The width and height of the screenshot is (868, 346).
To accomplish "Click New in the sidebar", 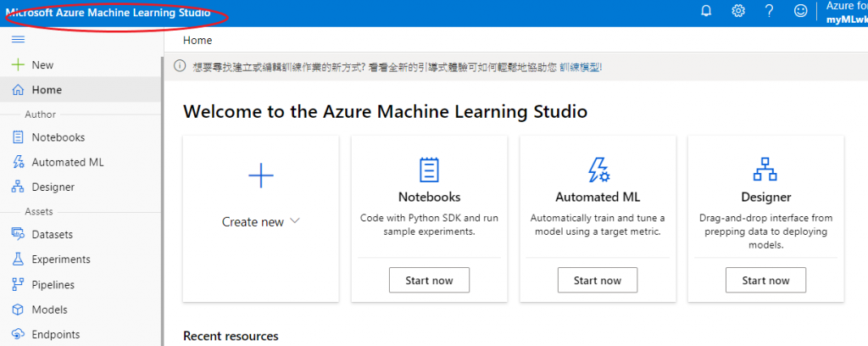I will (42, 64).
